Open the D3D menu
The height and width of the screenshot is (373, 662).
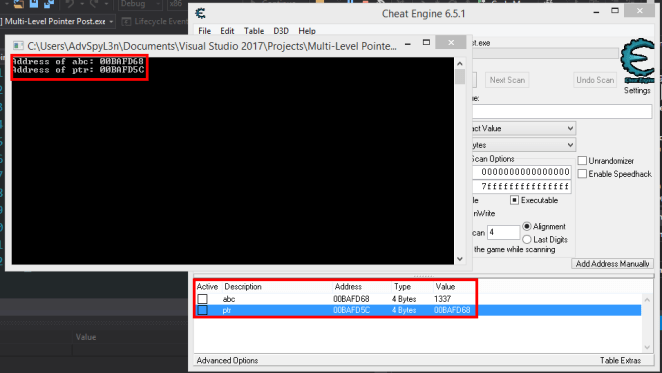pos(281,31)
